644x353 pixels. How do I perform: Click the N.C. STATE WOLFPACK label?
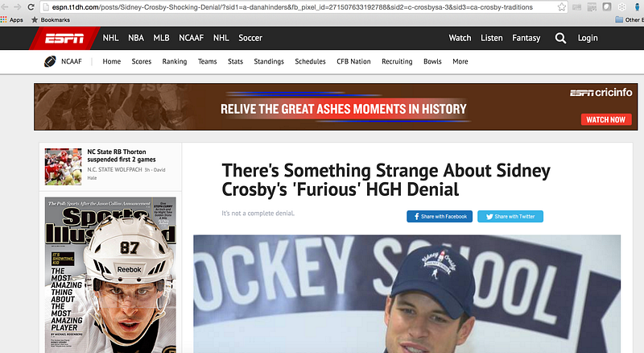tap(114, 169)
